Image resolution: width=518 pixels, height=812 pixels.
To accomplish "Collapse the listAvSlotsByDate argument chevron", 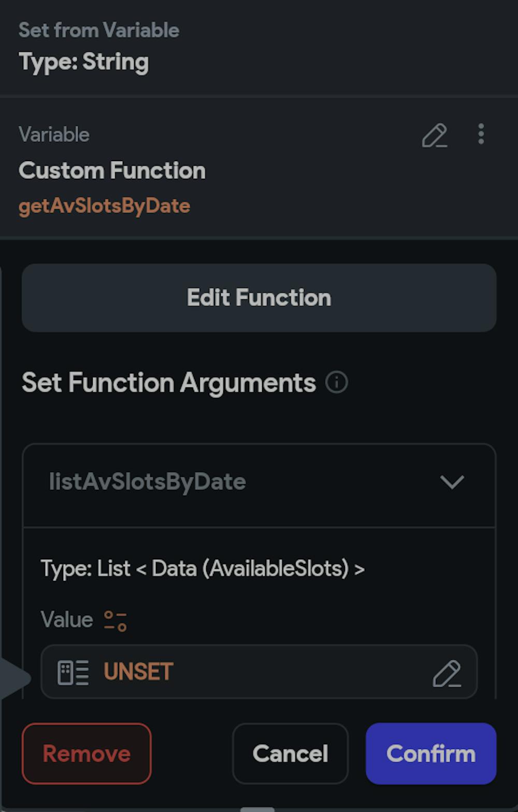I will (452, 482).
